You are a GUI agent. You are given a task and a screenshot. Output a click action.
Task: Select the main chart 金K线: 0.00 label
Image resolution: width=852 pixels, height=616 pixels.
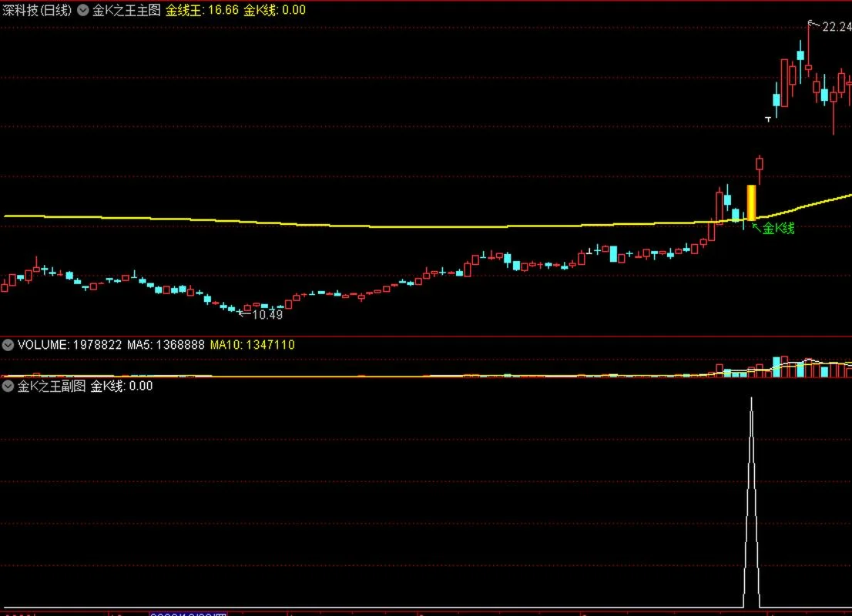tap(274, 10)
